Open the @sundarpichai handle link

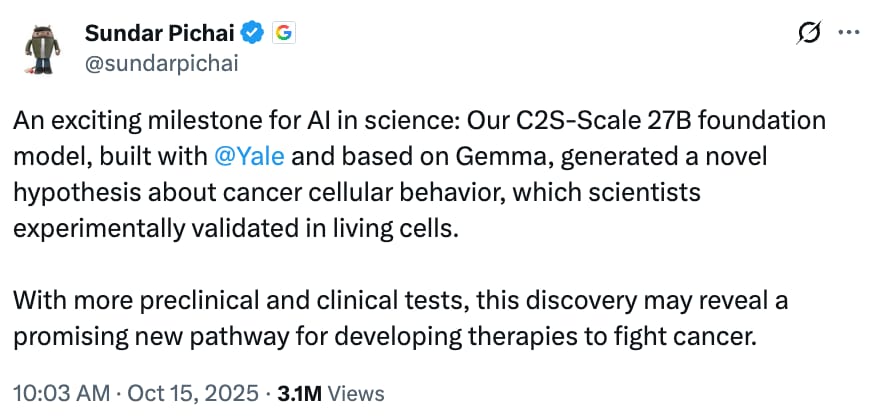pyautogui.click(x=161, y=61)
